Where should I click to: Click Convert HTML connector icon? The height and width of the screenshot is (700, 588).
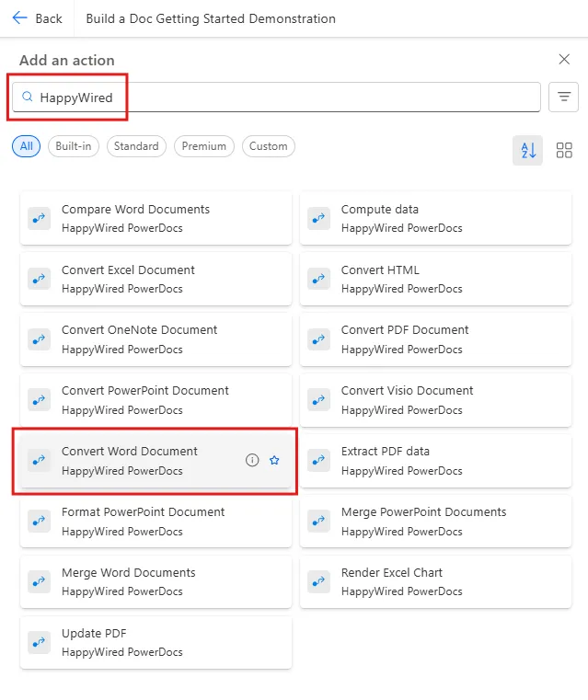[x=318, y=279]
